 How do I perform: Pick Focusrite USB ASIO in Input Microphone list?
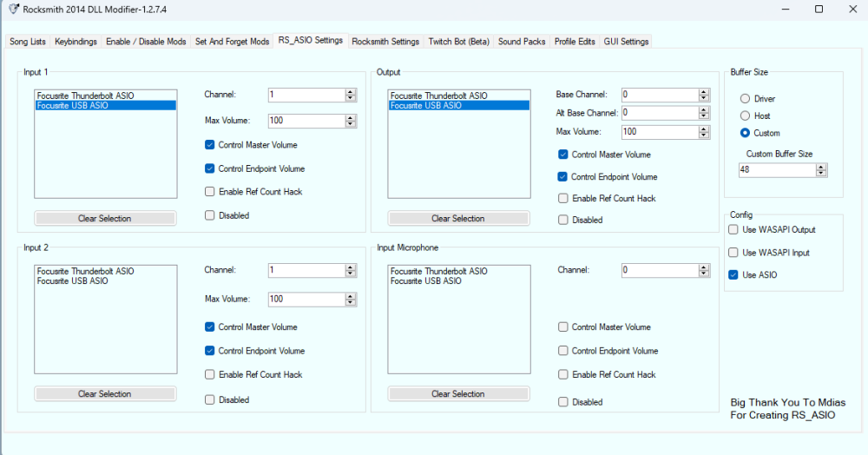(426, 281)
